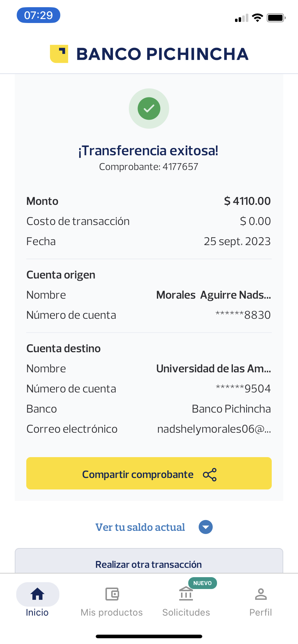Tap the Solicitudes bank building icon
Image resolution: width=298 pixels, height=644 pixels.
tap(186, 594)
